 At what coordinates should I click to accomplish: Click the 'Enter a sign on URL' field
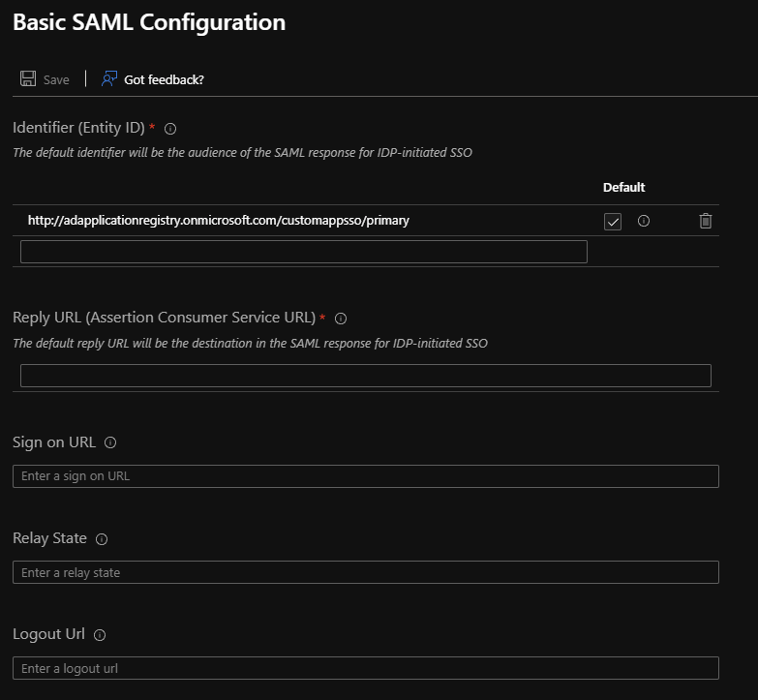pos(365,476)
